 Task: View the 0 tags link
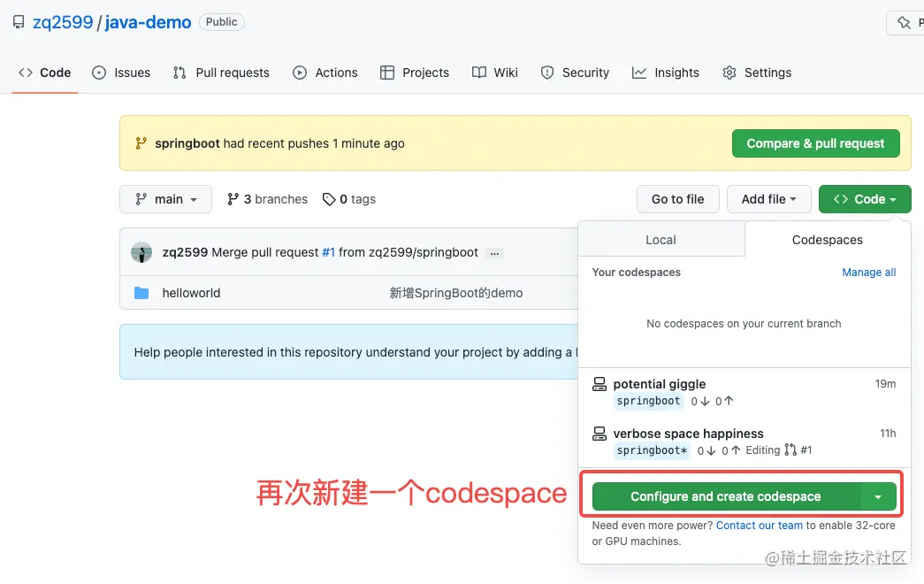point(349,199)
